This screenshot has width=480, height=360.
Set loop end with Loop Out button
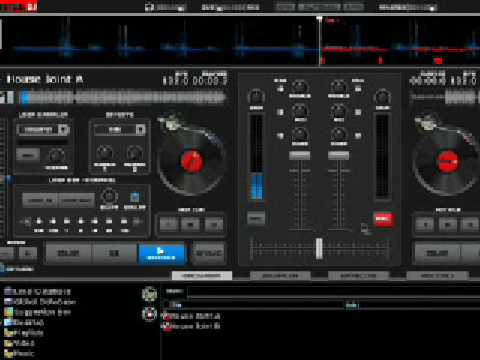point(76,200)
